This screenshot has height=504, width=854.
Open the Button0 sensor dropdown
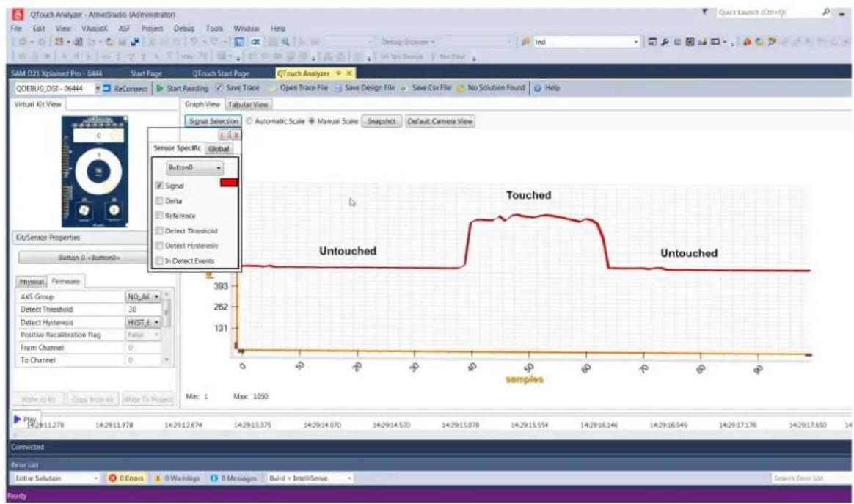tap(194, 168)
